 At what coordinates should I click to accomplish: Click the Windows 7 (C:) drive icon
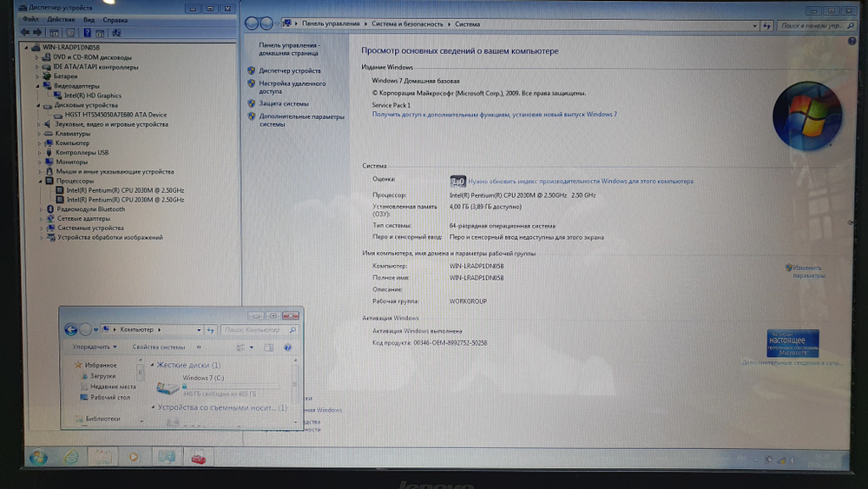click(x=168, y=387)
